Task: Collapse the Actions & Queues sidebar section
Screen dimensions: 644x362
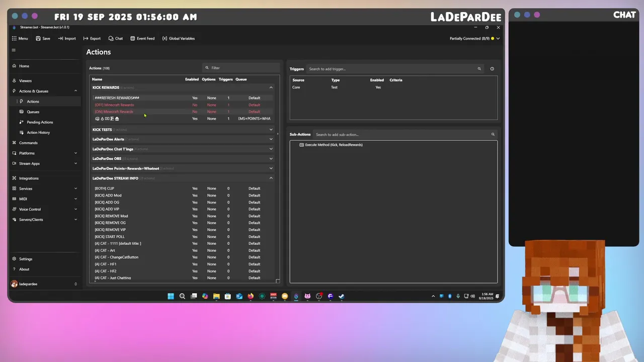Action: 75,91
